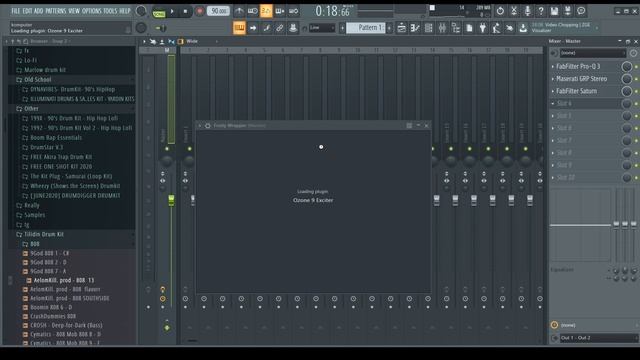Image resolution: width=640 pixels, height=360 pixels.
Task: Click the render/export audio icon
Action: [x=568, y=11]
